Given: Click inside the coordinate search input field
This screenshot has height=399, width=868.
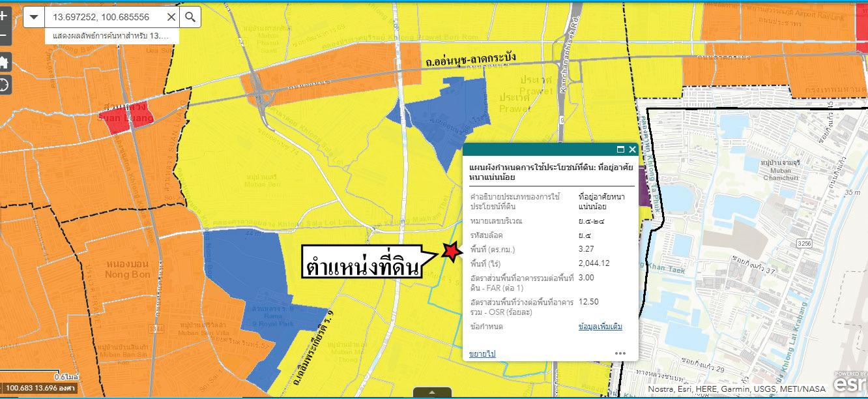Looking at the screenshot, I should 104,18.
